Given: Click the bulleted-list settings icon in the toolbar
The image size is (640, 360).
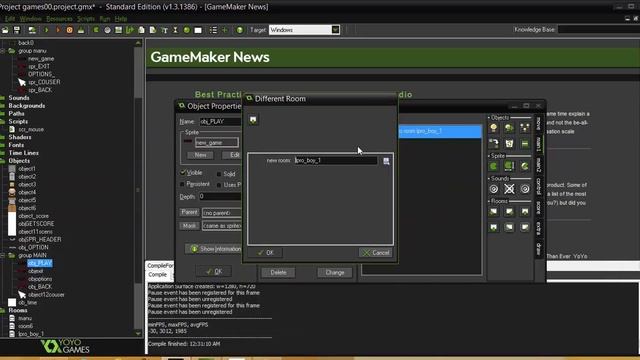Looking at the screenshot, I should tap(213, 30).
